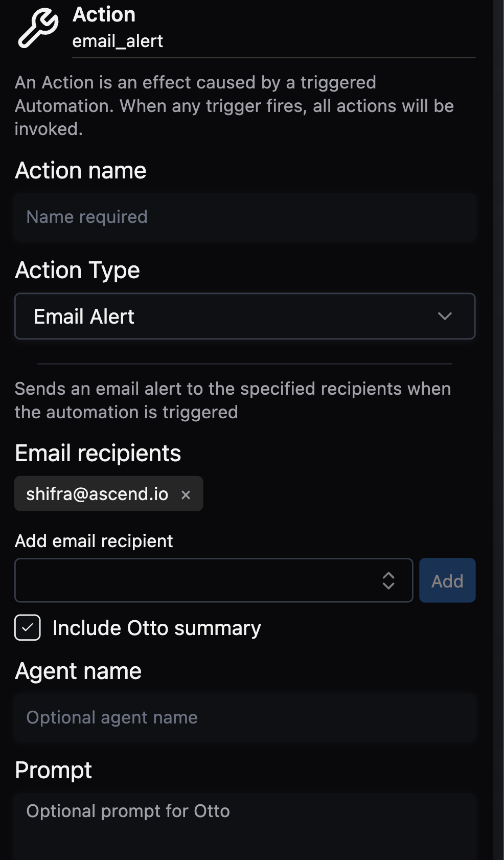This screenshot has height=860, width=504.
Task: Click the Include Otto summary label text
Action: tap(156, 628)
